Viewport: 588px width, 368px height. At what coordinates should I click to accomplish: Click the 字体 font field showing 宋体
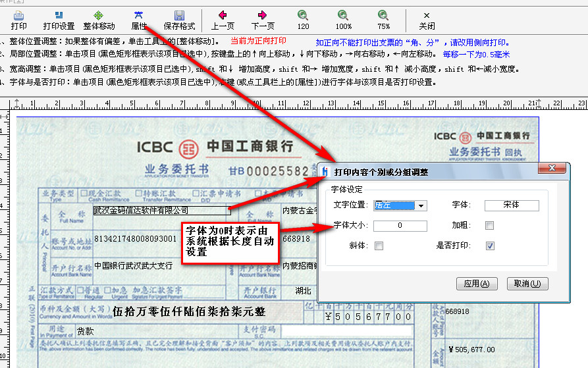(512, 205)
